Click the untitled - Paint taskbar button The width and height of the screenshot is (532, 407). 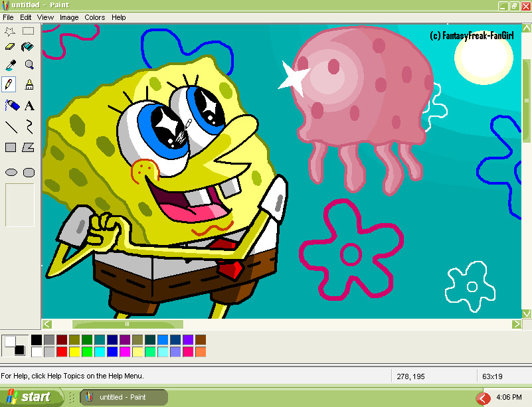(124, 397)
